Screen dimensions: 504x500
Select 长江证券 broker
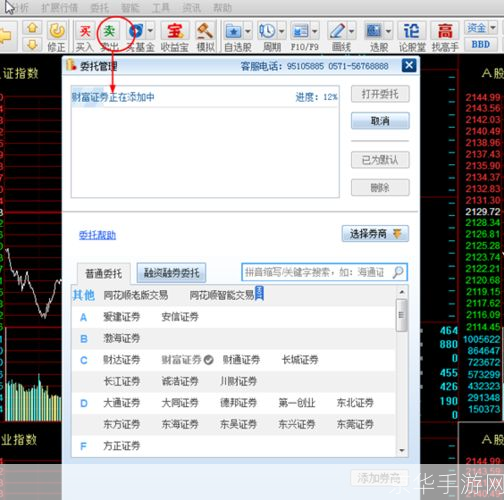coord(122,381)
